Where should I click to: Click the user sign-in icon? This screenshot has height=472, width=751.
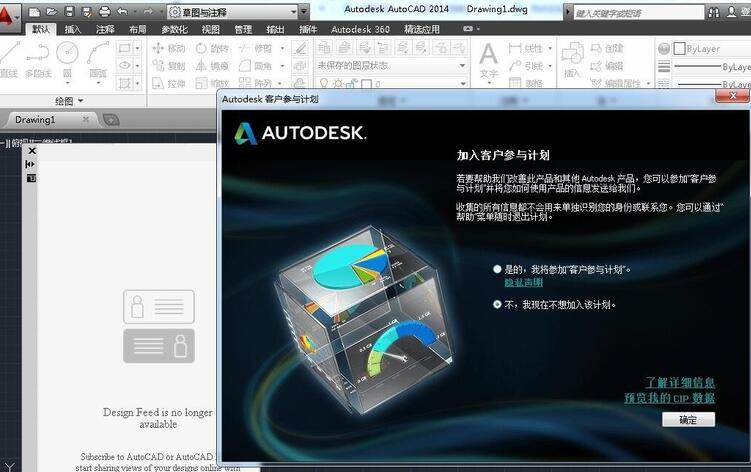coord(731,12)
